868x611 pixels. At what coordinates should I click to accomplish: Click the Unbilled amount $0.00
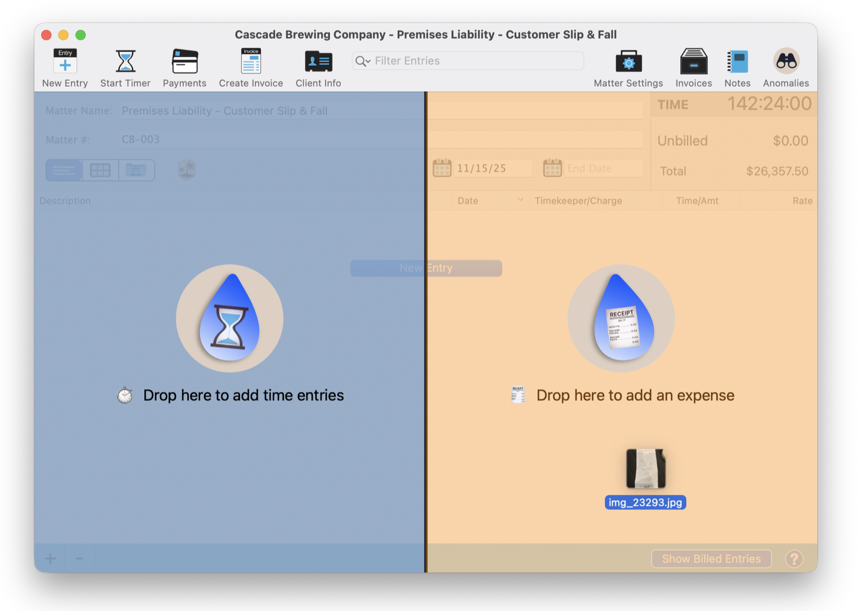click(x=790, y=141)
